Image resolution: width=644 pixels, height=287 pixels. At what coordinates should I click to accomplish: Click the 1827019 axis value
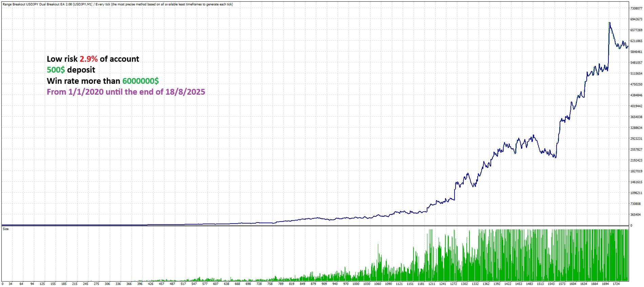[x=636, y=171]
